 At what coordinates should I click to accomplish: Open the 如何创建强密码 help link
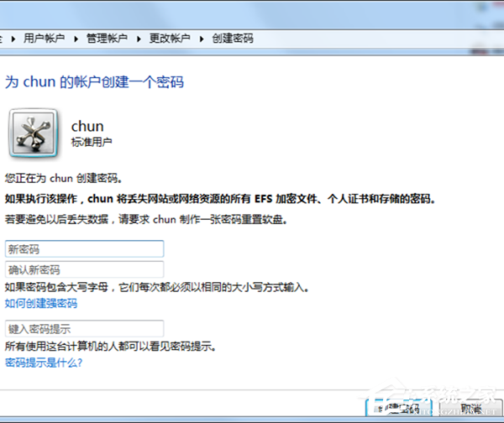click(40, 303)
